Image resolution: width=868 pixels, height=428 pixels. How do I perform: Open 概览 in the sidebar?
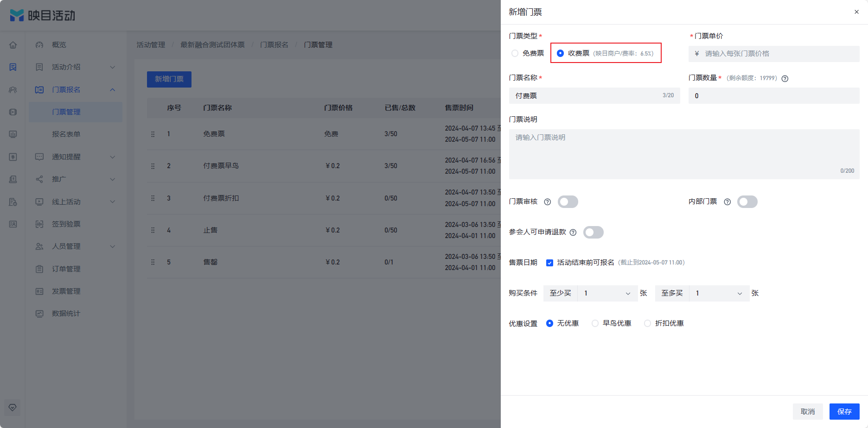(59, 45)
